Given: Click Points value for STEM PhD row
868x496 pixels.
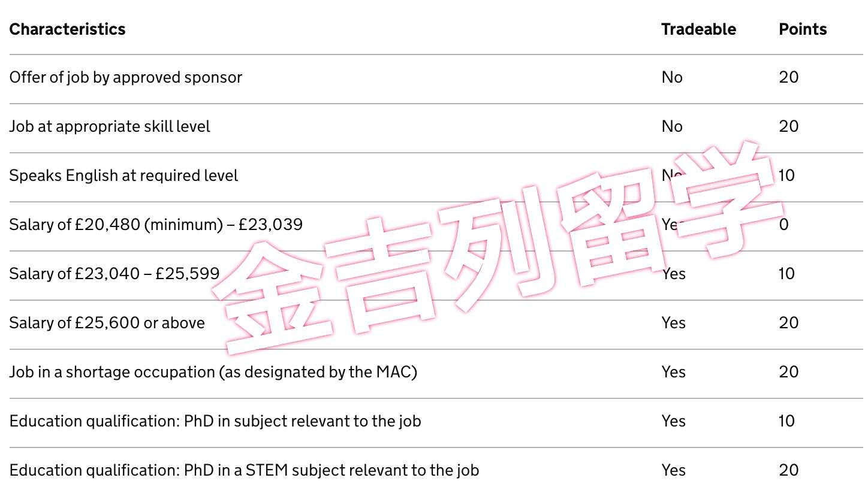Looking at the screenshot, I should (788, 470).
